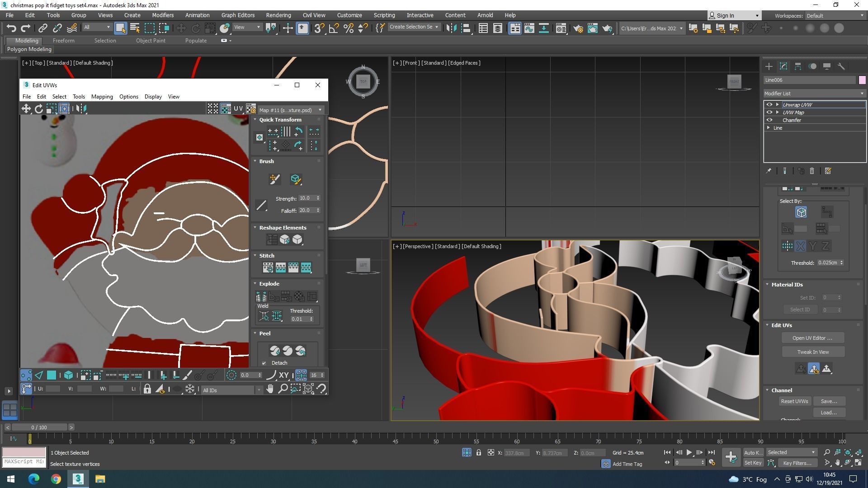
Task: Open the Modifier List dropdown
Action: tap(814, 94)
